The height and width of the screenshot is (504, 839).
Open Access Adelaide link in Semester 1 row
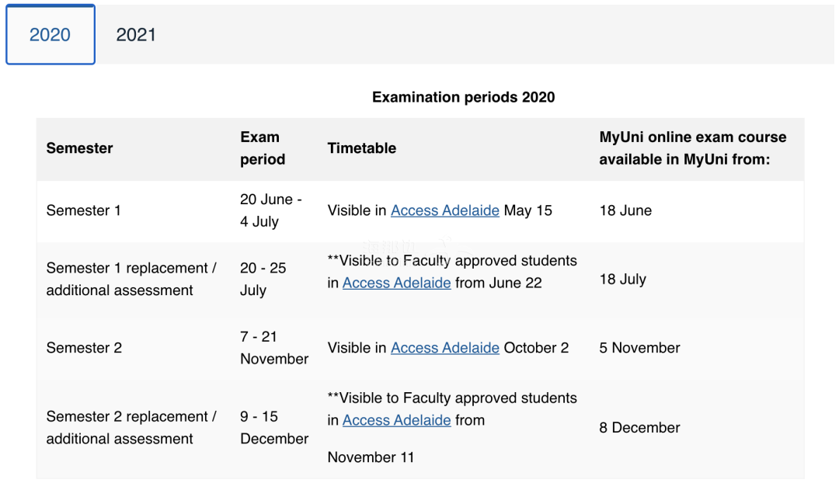(444, 210)
